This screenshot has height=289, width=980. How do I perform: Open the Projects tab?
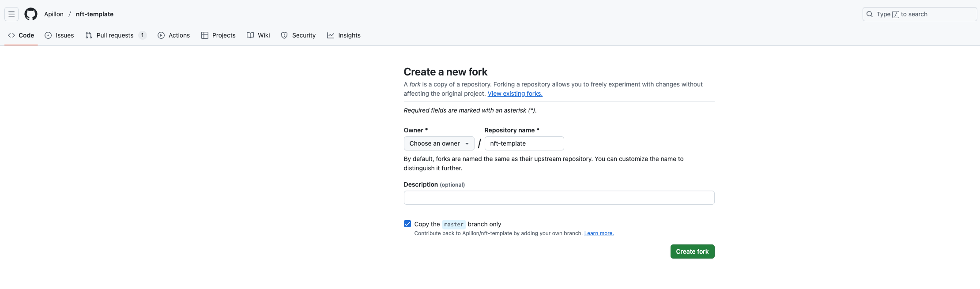tap(218, 35)
